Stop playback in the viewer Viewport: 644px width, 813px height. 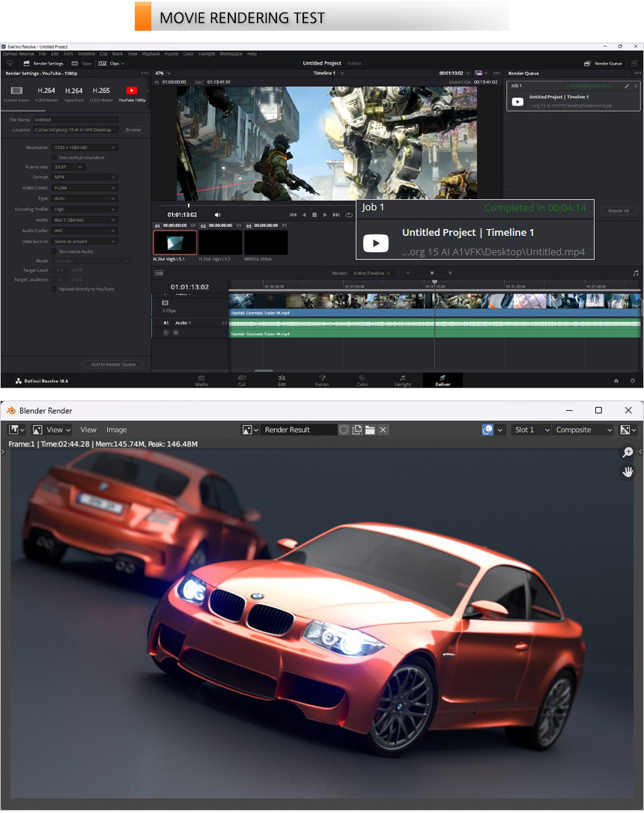pyautogui.click(x=315, y=215)
